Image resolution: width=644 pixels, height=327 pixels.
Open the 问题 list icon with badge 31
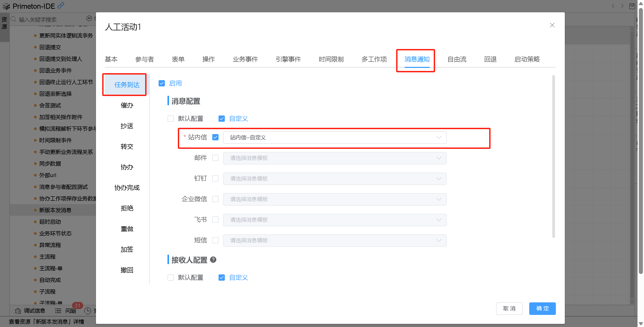pyautogui.click(x=58, y=311)
